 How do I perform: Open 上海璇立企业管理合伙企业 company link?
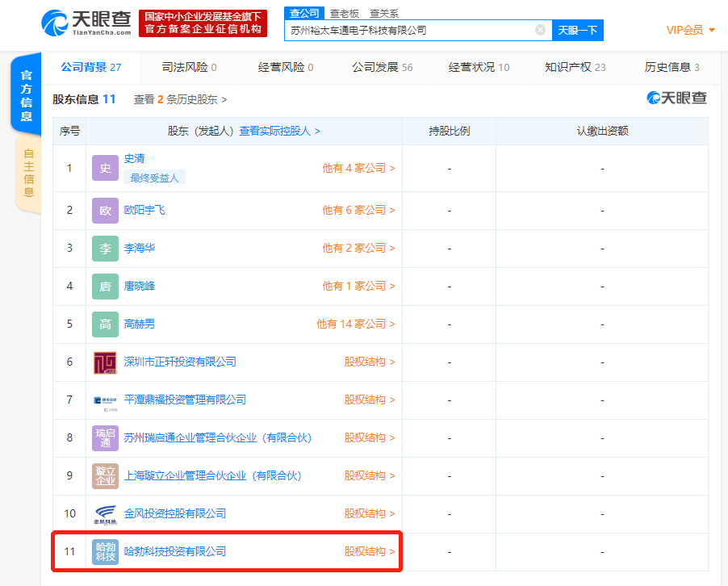tap(212, 476)
